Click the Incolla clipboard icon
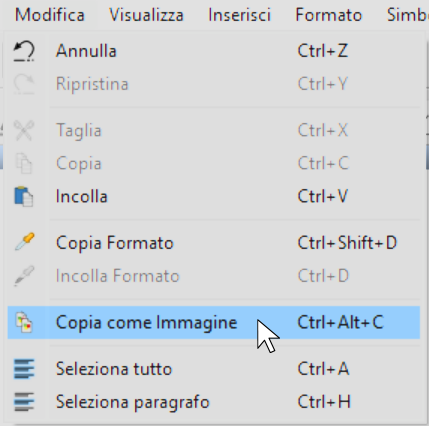429x426 pixels. (24, 196)
